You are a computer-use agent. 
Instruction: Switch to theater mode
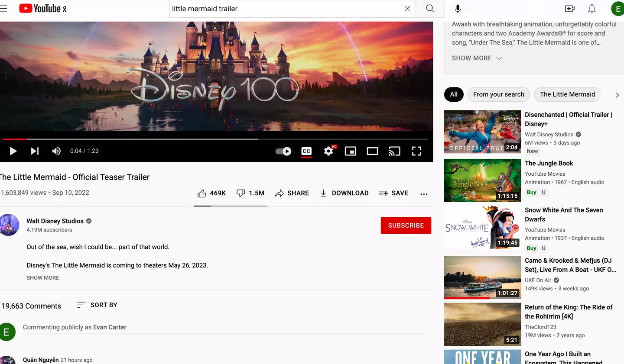pos(372,151)
